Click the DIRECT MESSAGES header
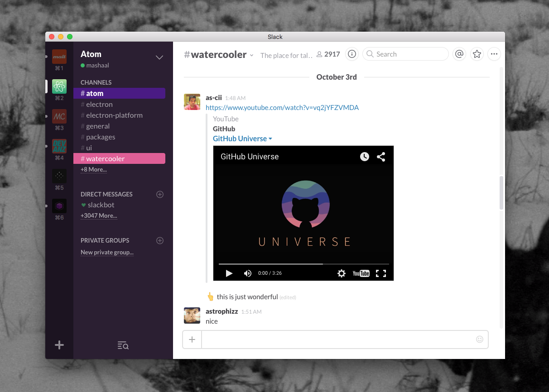Image resolution: width=549 pixels, height=392 pixels. 106,194
